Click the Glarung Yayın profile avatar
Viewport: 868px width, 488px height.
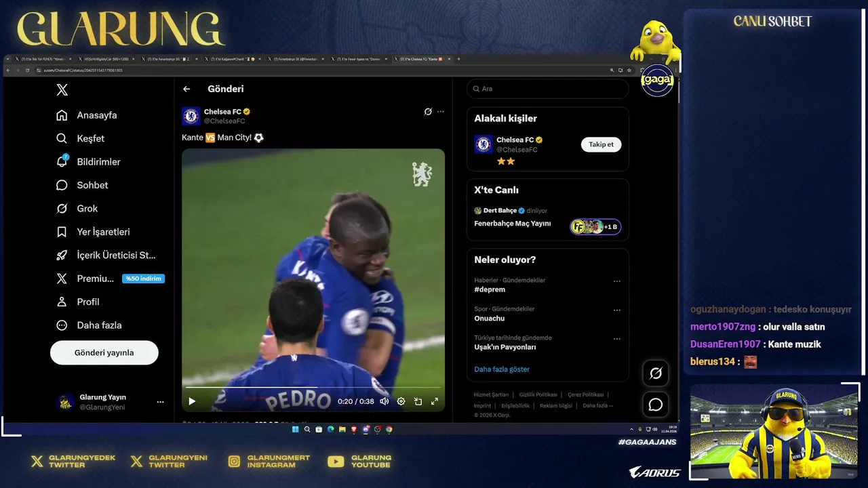(65, 402)
